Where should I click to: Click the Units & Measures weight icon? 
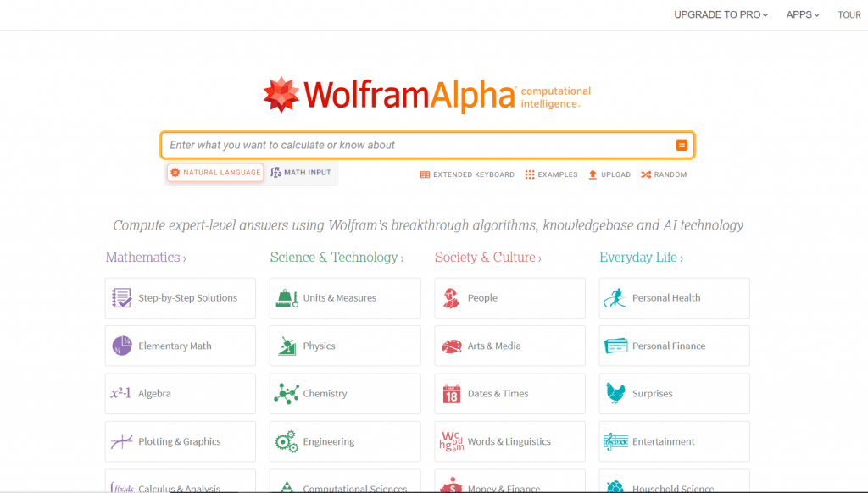(x=287, y=298)
